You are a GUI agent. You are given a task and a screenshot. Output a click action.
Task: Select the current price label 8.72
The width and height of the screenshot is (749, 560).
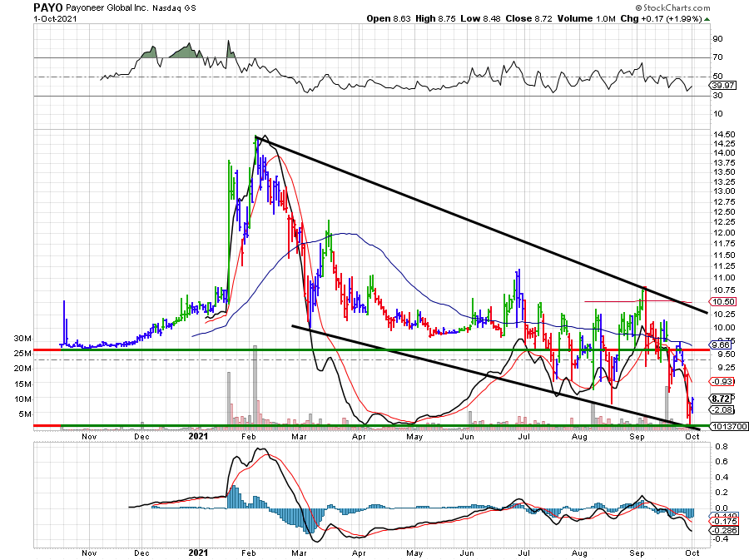point(721,399)
